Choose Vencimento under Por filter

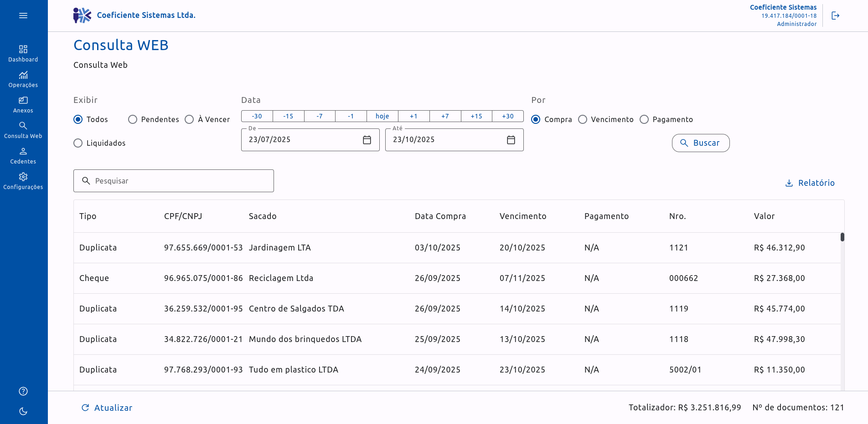point(583,119)
